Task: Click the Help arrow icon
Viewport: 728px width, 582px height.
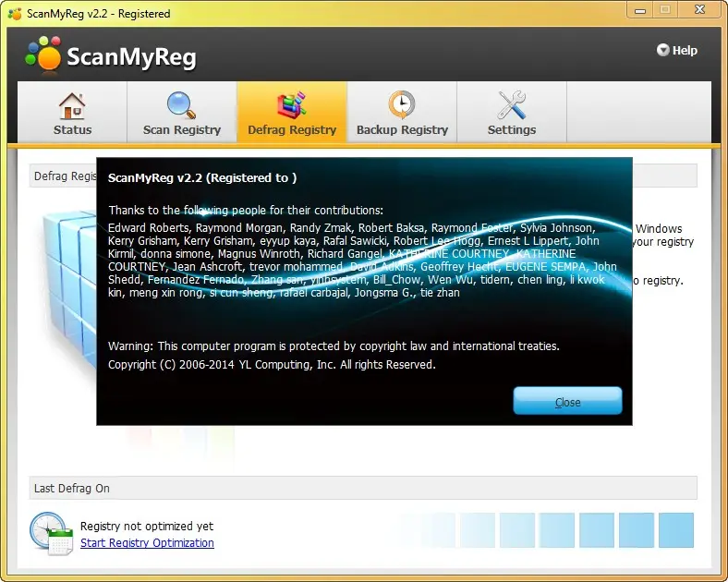Action: (x=662, y=50)
